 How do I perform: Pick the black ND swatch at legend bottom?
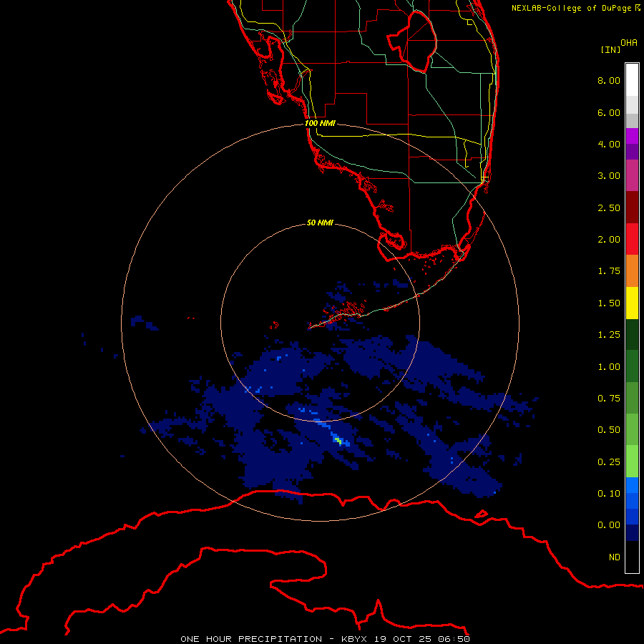click(632, 557)
